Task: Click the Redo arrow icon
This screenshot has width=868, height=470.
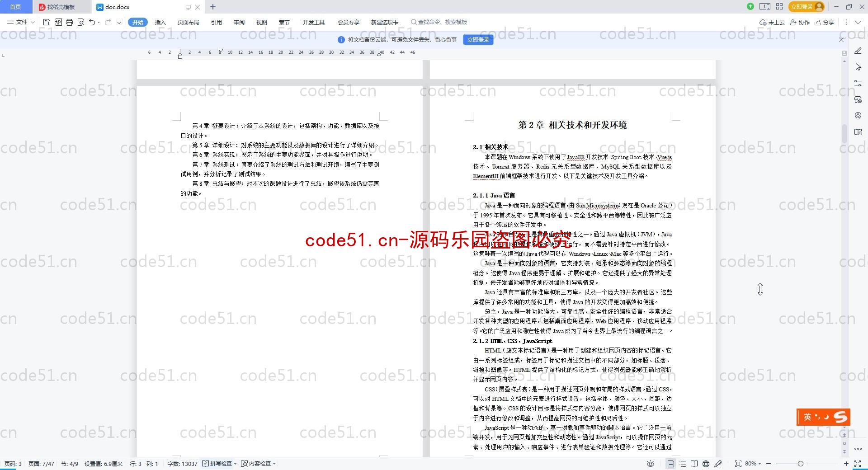Action: pos(108,22)
